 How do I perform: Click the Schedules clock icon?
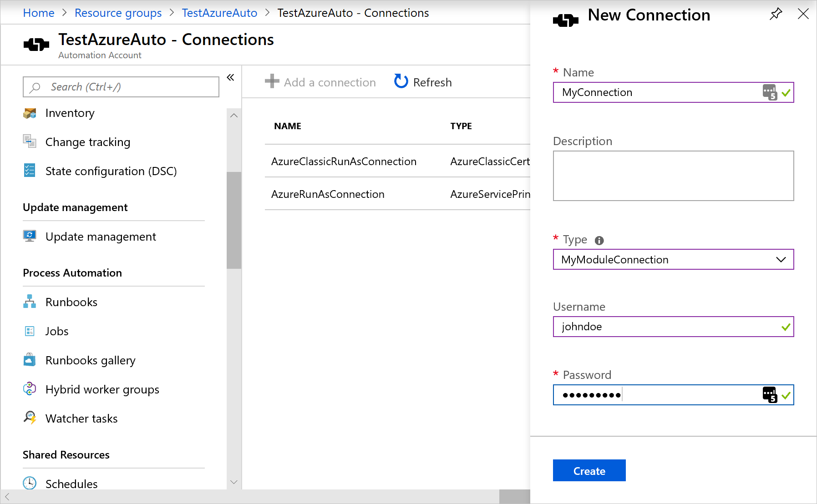(30, 484)
